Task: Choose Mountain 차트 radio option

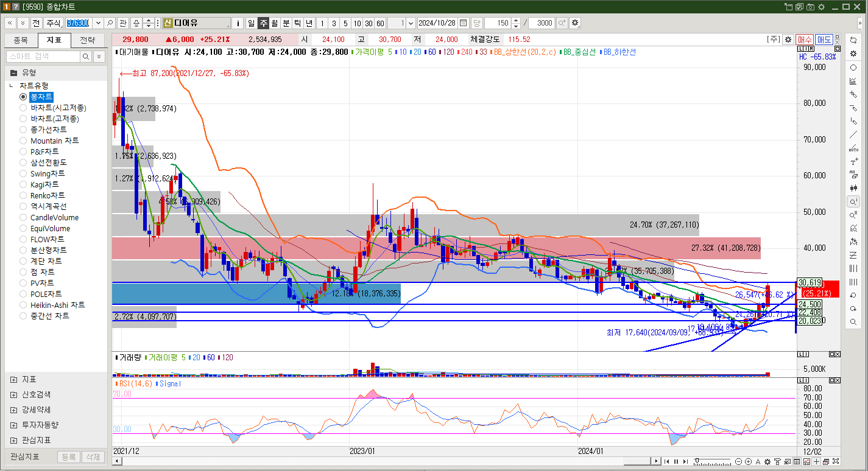Action: click(23, 141)
